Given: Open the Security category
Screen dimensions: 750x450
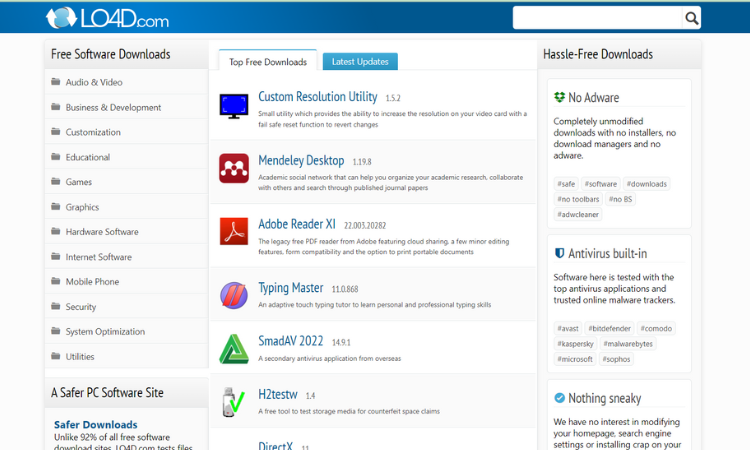Looking at the screenshot, I should pos(81,307).
